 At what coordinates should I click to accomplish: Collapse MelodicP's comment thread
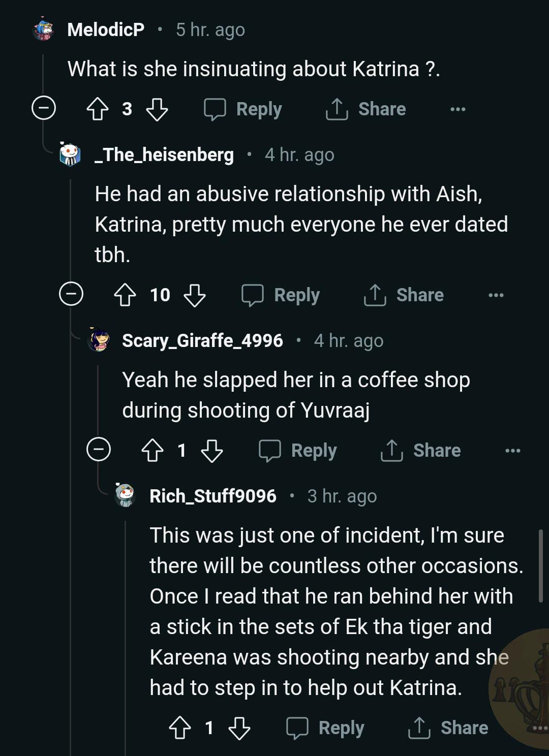coord(44,108)
